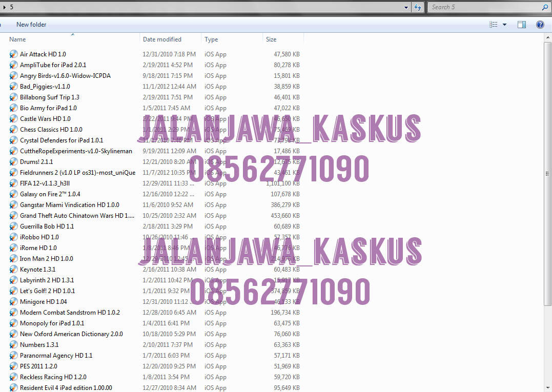Click the Grand Theft Auto Chinatown Wars icon
The width and height of the screenshot is (552, 392).
coord(13,216)
